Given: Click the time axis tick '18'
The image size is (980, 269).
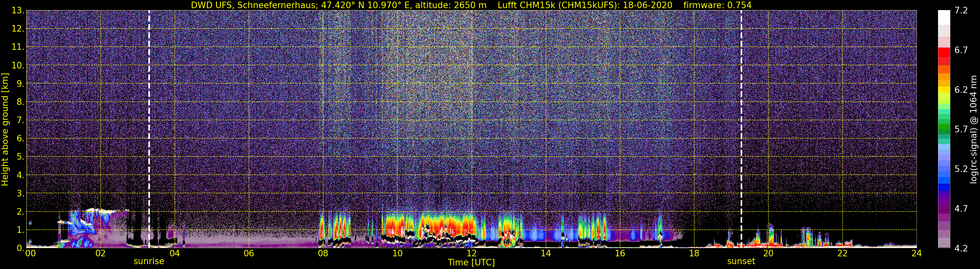Looking at the screenshot, I should pyautogui.click(x=694, y=253).
